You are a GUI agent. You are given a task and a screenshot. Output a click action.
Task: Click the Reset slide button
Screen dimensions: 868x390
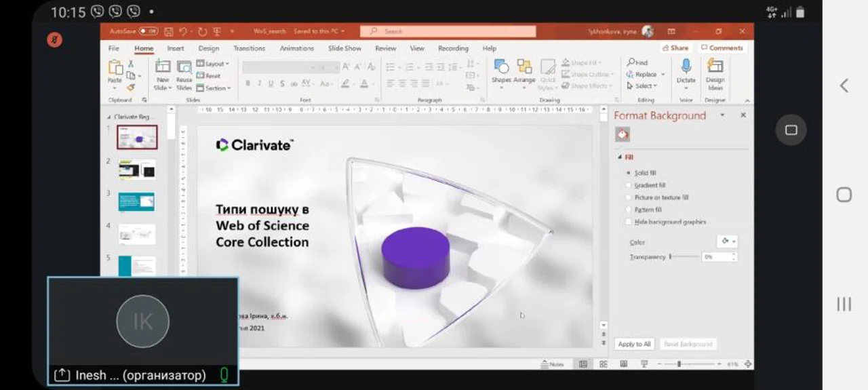[209, 76]
